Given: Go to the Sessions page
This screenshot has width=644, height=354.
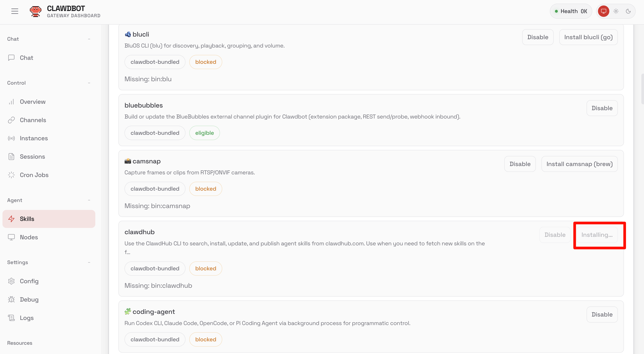Looking at the screenshot, I should click(33, 157).
